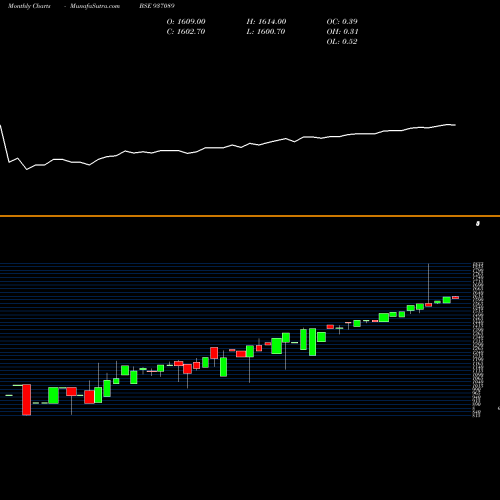The image size is (500, 500).
Task: Click the Monthly Charts title text
Action: coord(29,6)
